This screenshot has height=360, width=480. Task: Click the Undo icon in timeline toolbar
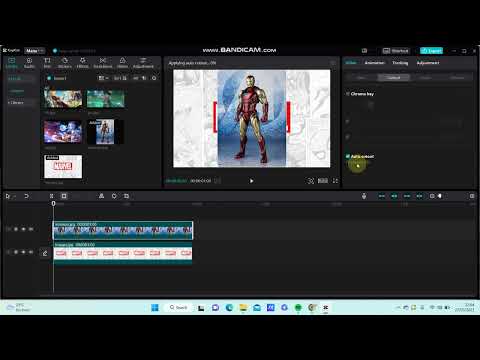coord(26,196)
